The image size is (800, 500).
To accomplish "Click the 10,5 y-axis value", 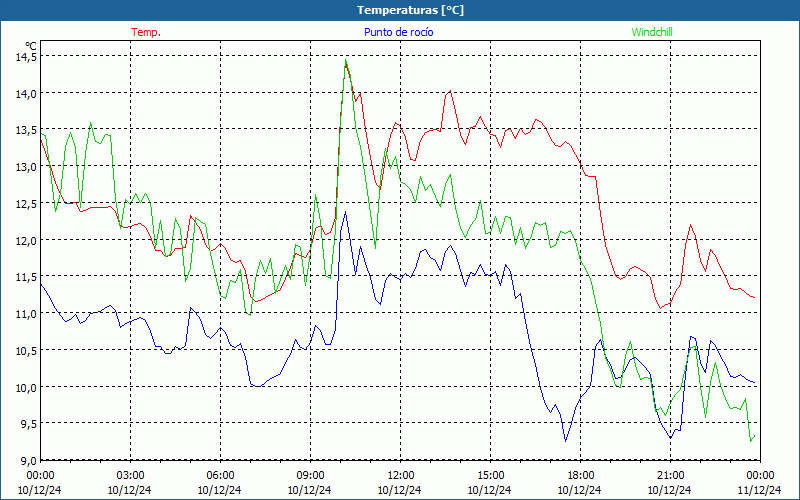I will click(26, 351).
